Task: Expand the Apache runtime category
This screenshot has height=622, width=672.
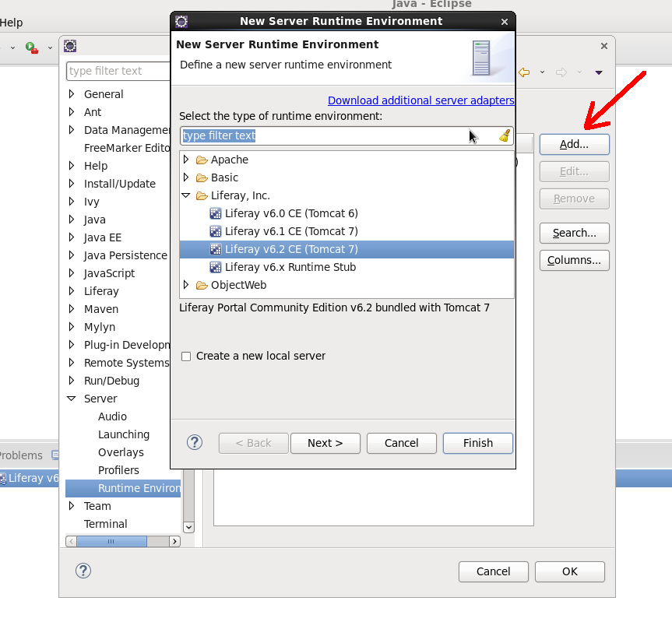Action: (186, 160)
